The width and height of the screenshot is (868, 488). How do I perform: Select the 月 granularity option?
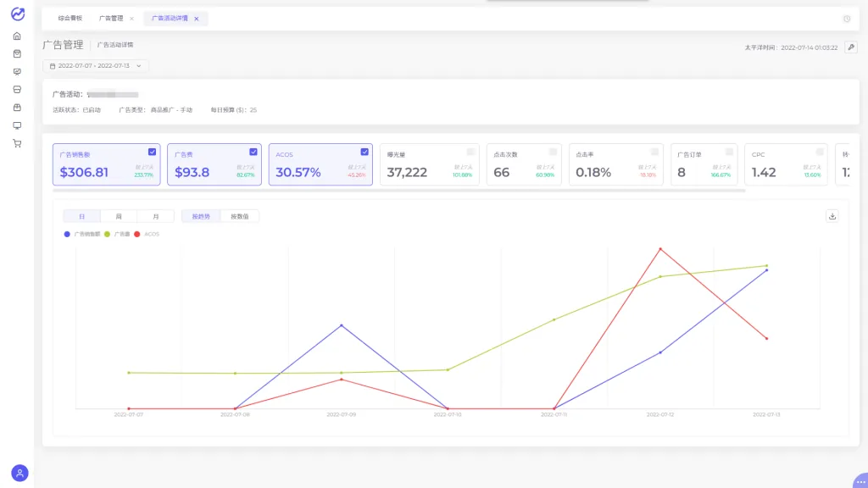(x=156, y=216)
